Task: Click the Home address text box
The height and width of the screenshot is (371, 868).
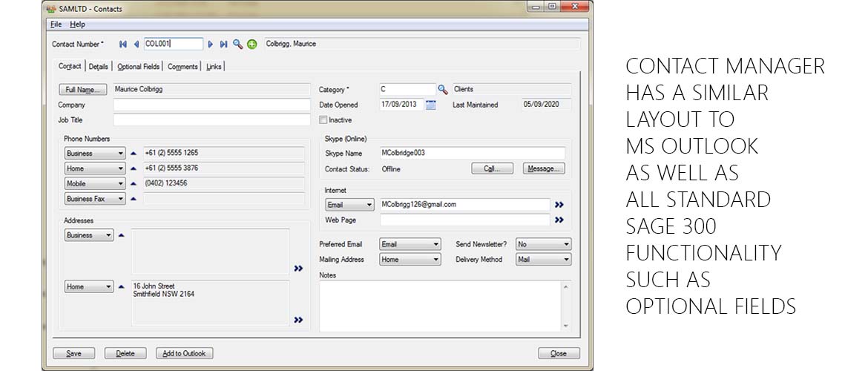Action: click(211, 303)
